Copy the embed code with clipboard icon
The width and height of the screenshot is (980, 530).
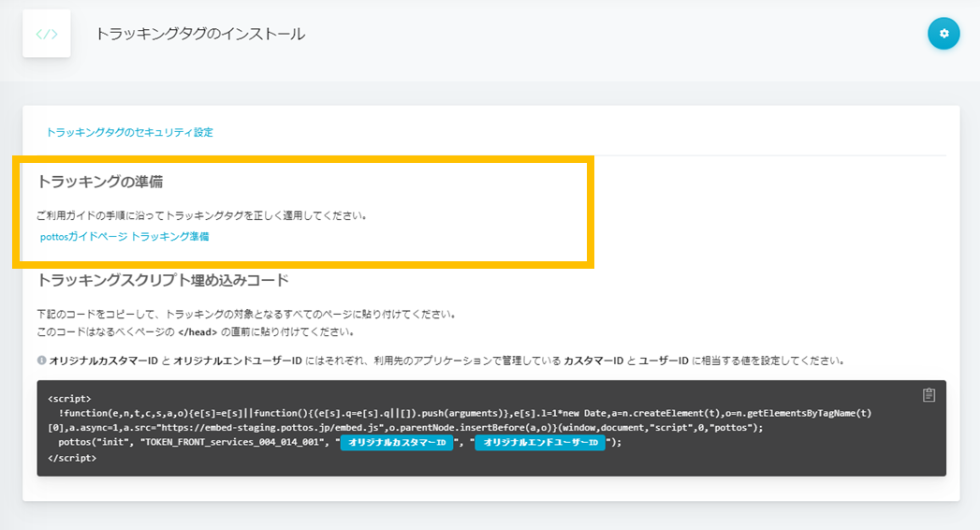tap(929, 395)
